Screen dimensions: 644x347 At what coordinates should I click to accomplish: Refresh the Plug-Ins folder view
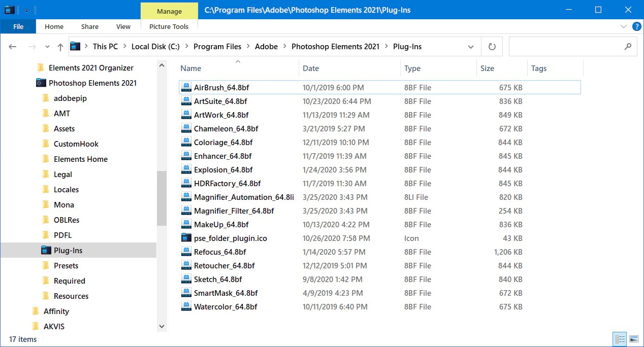pos(492,47)
